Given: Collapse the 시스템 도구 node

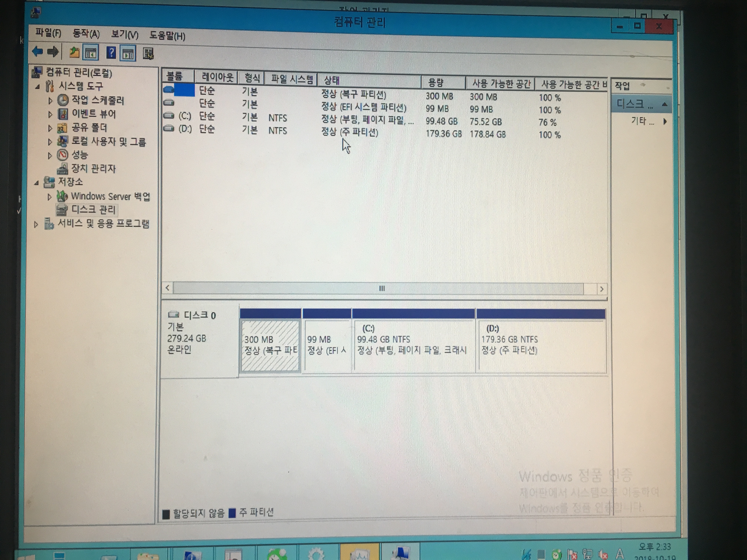Looking at the screenshot, I should (37, 87).
